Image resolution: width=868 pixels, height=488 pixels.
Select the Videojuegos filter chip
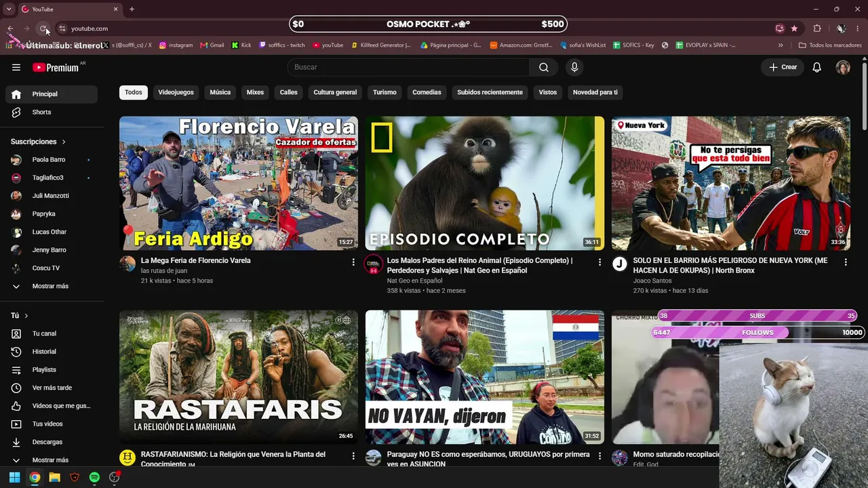coord(176,92)
